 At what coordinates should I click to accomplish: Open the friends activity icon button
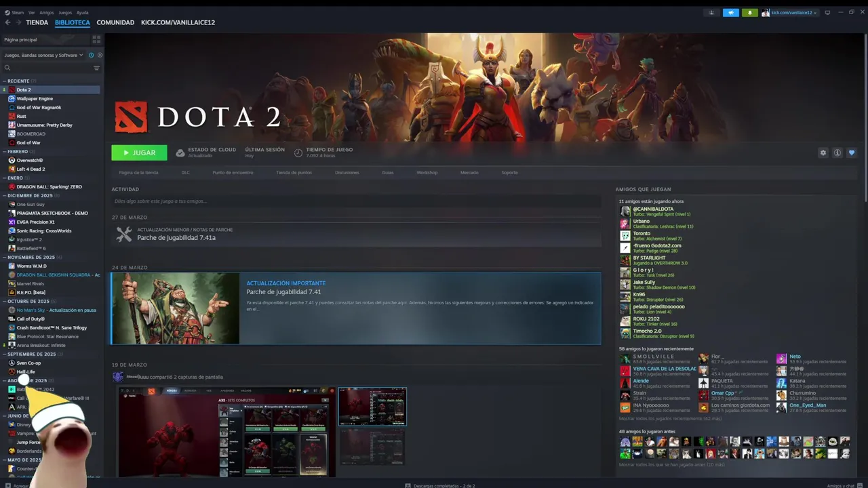711,12
